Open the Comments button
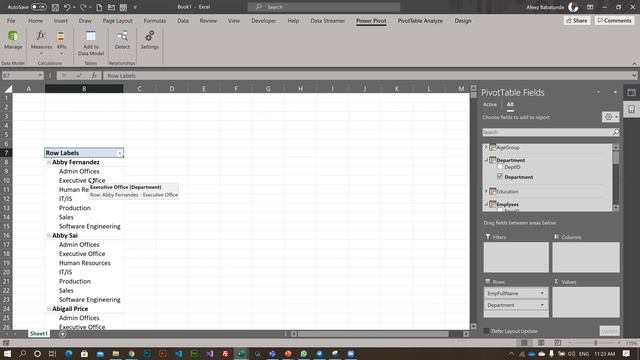 pos(614,20)
